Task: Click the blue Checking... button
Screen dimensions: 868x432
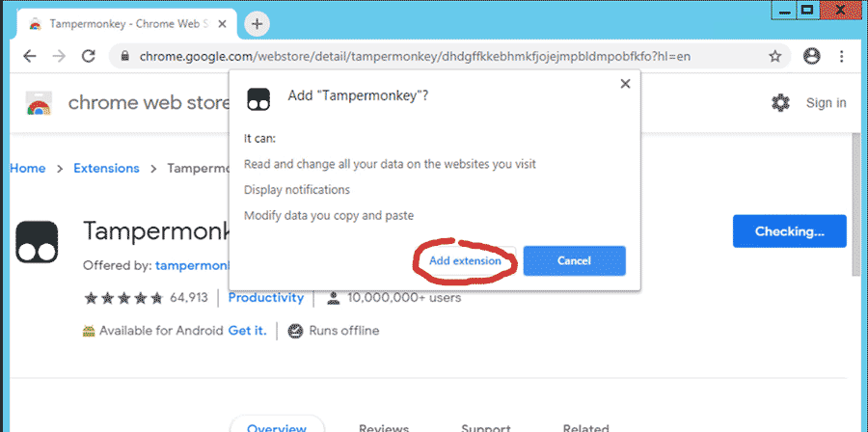Action: pyautogui.click(x=789, y=231)
